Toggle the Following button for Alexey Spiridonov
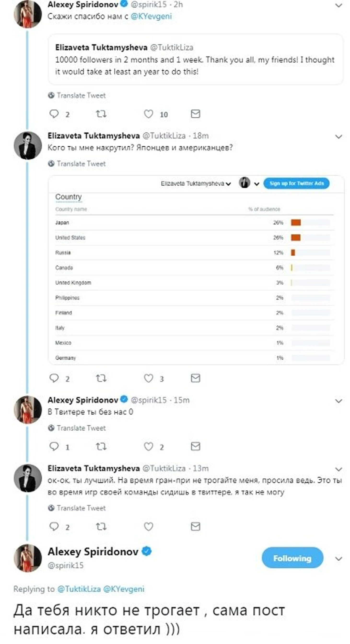The height and width of the screenshot is (644, 350). 292,558
